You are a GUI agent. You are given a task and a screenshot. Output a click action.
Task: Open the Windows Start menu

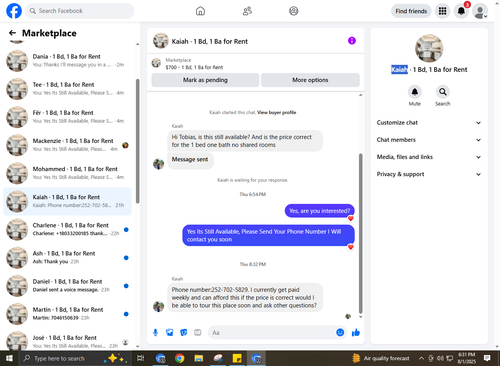coord(9,358)
